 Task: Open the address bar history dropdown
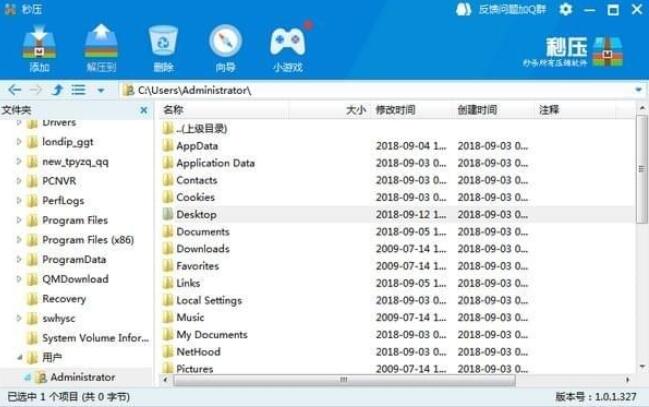click(x=639, y=90)
